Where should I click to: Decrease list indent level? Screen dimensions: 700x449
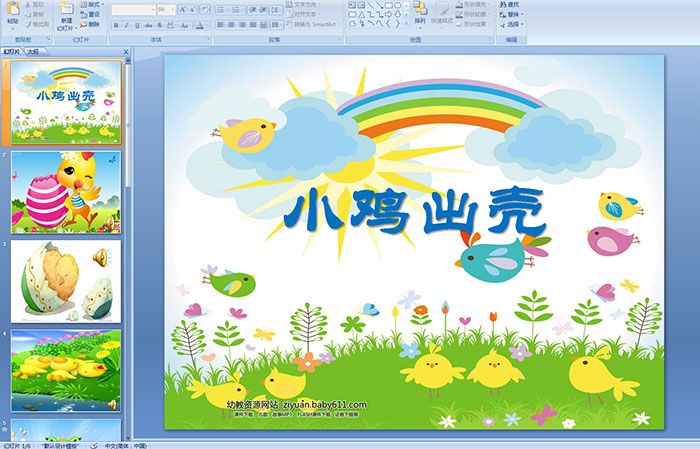253,9
